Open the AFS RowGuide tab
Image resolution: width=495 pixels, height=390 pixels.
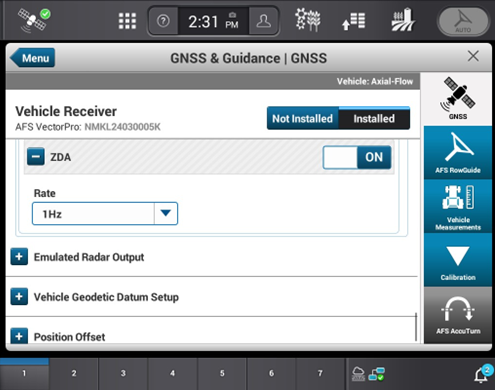(458, 153)
